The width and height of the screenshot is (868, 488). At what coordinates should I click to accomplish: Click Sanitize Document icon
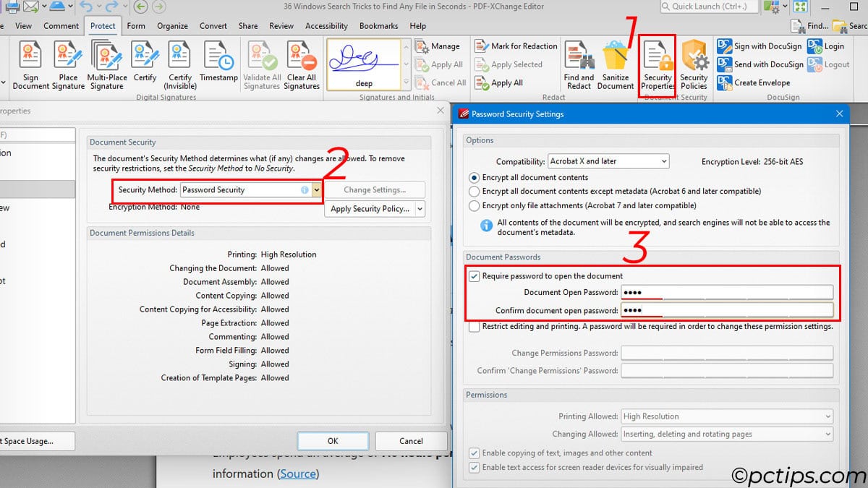[x=616, y=65]
